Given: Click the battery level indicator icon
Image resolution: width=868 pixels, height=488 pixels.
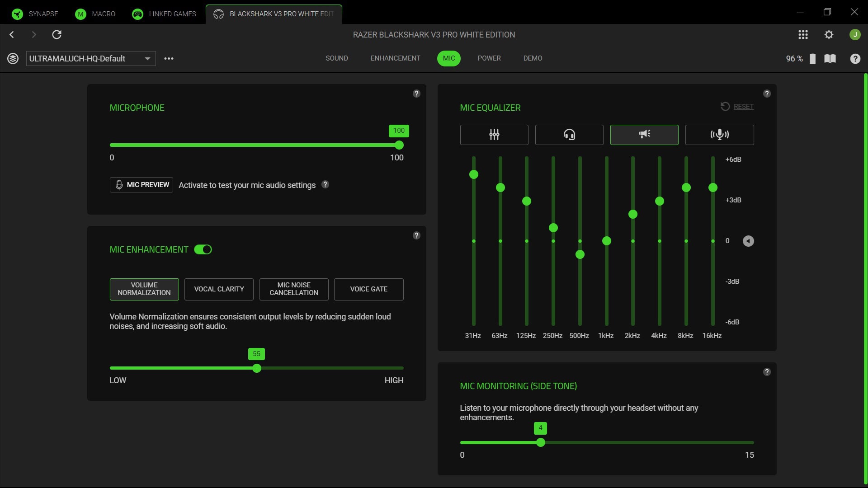Looking at the screenshot, I should click(812, 59).
